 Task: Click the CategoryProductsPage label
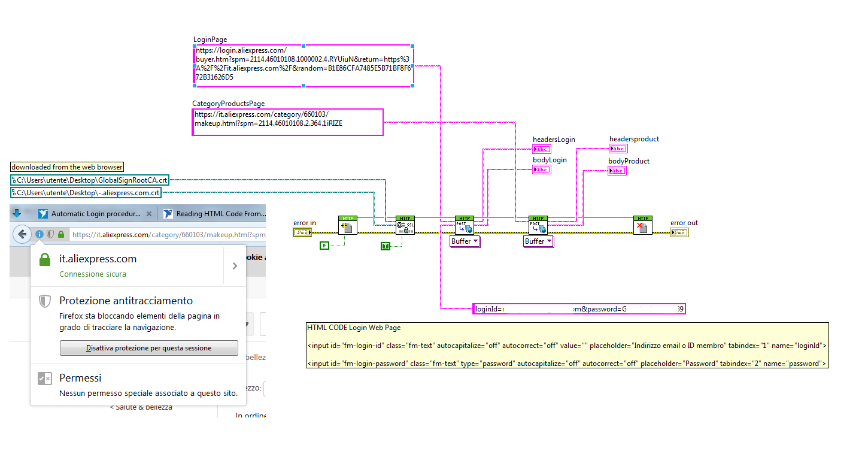(x=228, y=104)
